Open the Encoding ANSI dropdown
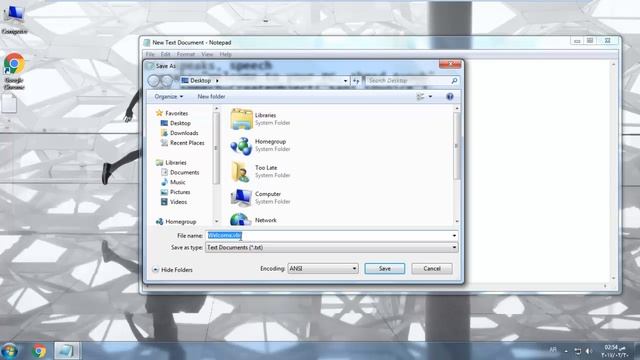Image resolution: width=640 pixels, height=360 pixels. point(323,269)
